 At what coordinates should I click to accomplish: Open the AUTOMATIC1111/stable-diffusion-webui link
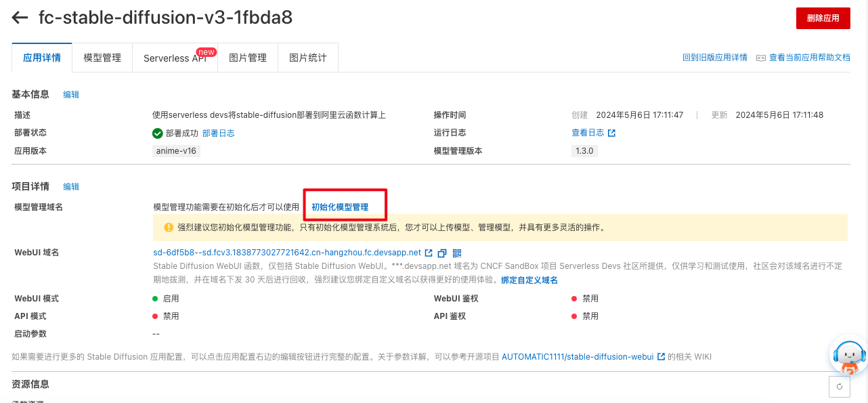578,356
